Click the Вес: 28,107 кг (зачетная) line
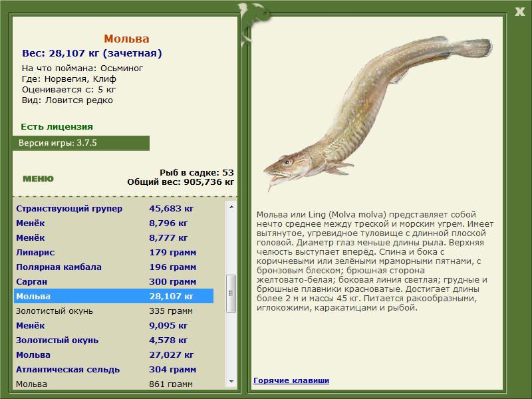 click(x=92, y=53)
